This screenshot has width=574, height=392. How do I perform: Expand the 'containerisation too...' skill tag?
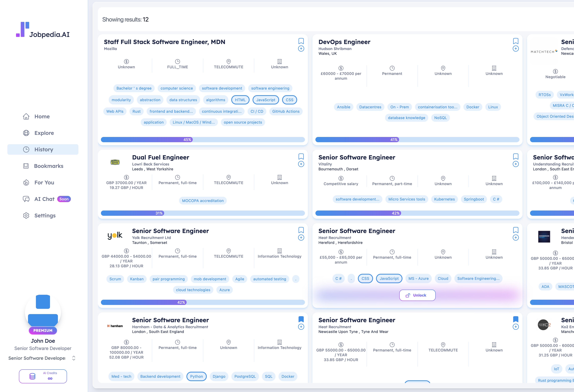tap(437, 107)
